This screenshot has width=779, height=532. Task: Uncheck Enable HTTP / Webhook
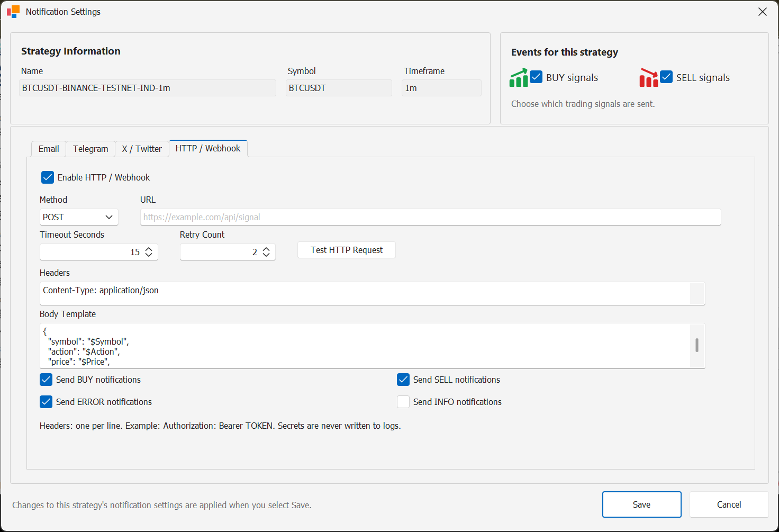[48, 177]
